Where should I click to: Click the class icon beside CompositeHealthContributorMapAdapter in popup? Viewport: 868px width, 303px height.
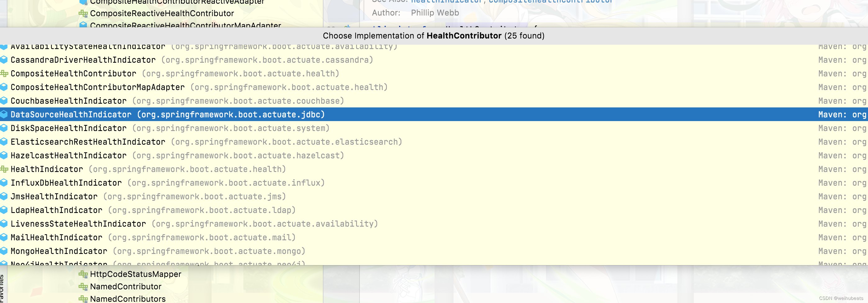[4, 87]
